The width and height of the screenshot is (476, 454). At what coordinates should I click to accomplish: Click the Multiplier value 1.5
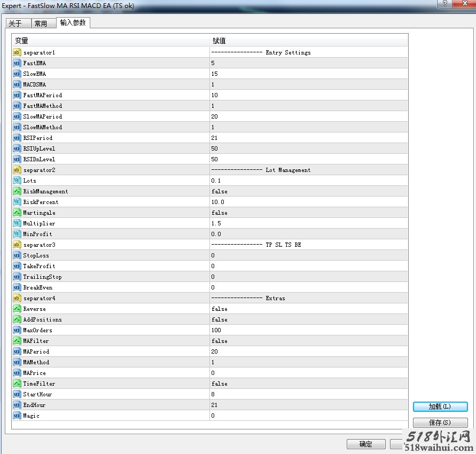(x=216, y=223)
